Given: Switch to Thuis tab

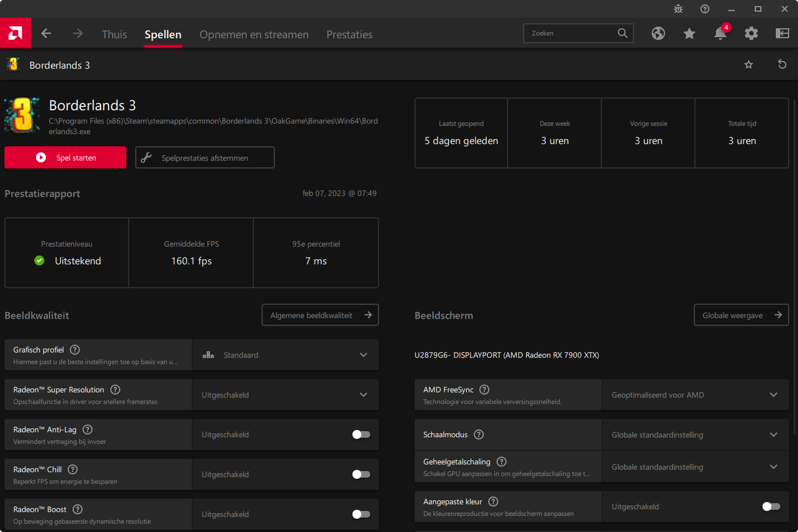Looking at the screenshot, I should (114, 34).
